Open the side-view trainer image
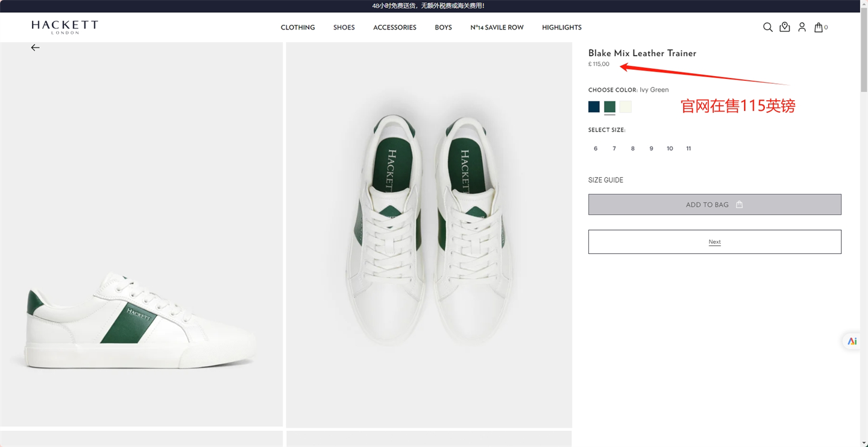 141,235
